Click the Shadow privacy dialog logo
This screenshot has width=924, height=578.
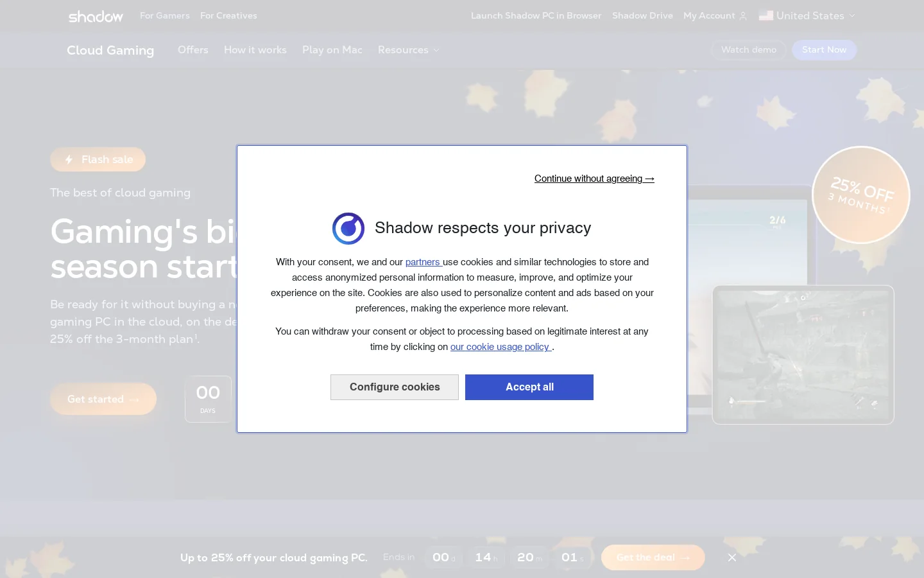click(348, 229)
